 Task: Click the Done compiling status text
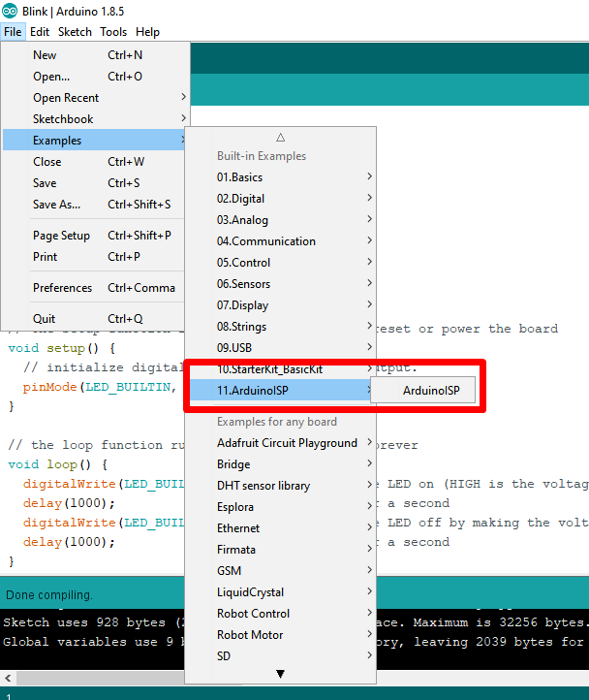[x=49, y=595]
